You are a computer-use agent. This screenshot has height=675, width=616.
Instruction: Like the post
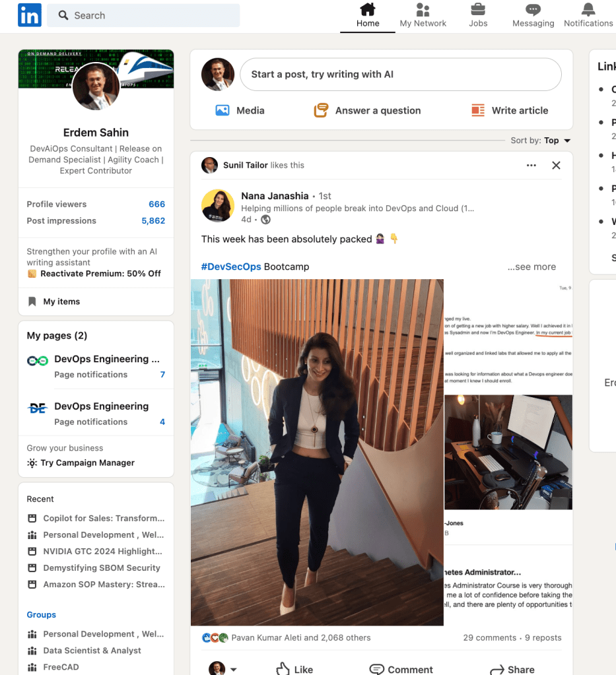294,670
